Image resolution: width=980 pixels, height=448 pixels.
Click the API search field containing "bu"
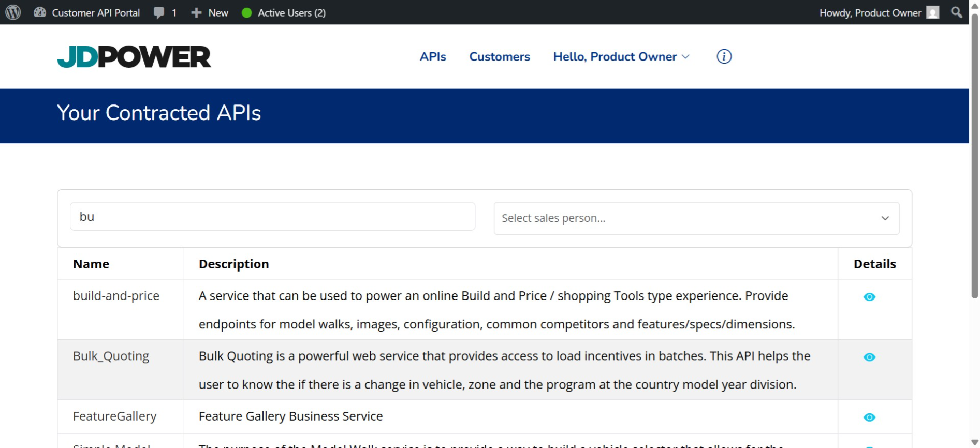point(272,217)
